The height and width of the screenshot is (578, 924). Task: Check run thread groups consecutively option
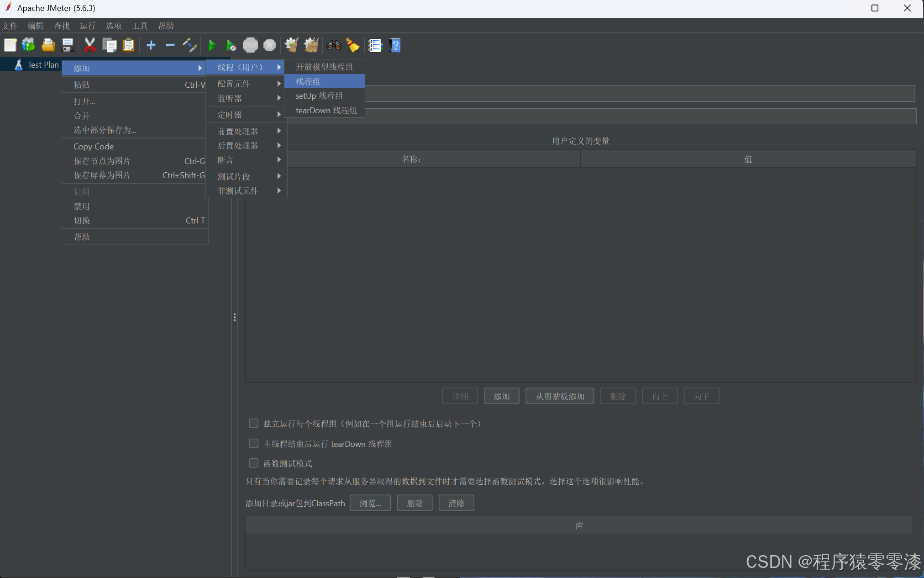pos(253,424)
